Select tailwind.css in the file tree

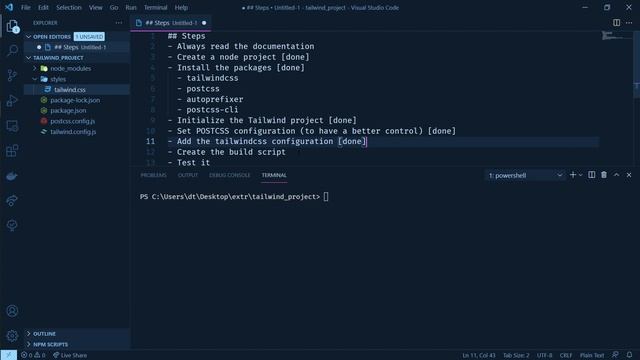pos(77,89)
